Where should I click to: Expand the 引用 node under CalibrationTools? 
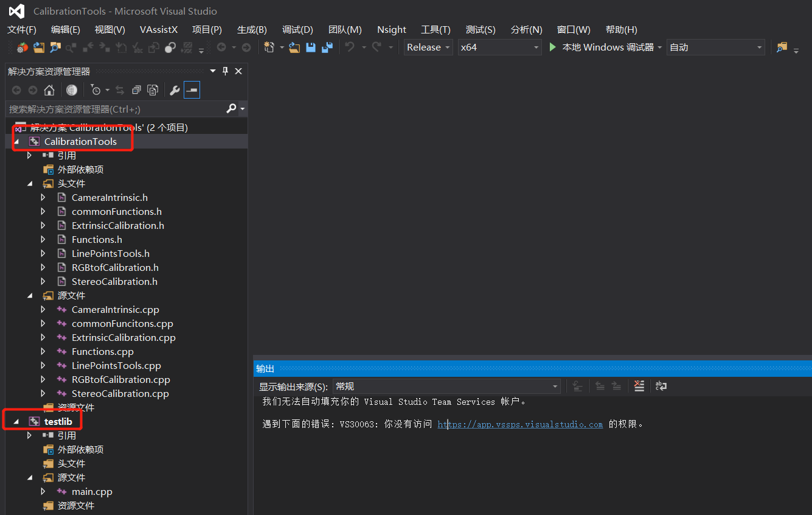(x=30, y=155)
